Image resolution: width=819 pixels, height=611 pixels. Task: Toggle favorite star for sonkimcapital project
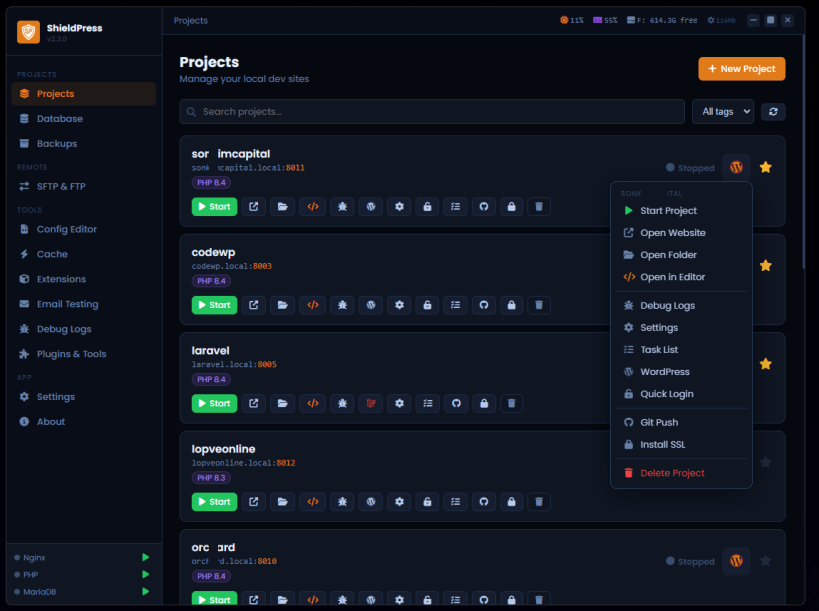point(766,167)
